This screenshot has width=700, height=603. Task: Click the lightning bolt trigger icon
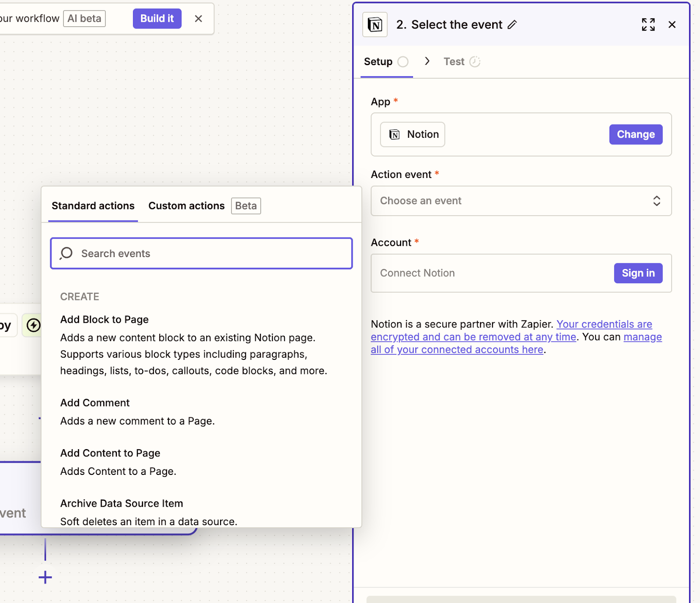(x=33, y=325)
